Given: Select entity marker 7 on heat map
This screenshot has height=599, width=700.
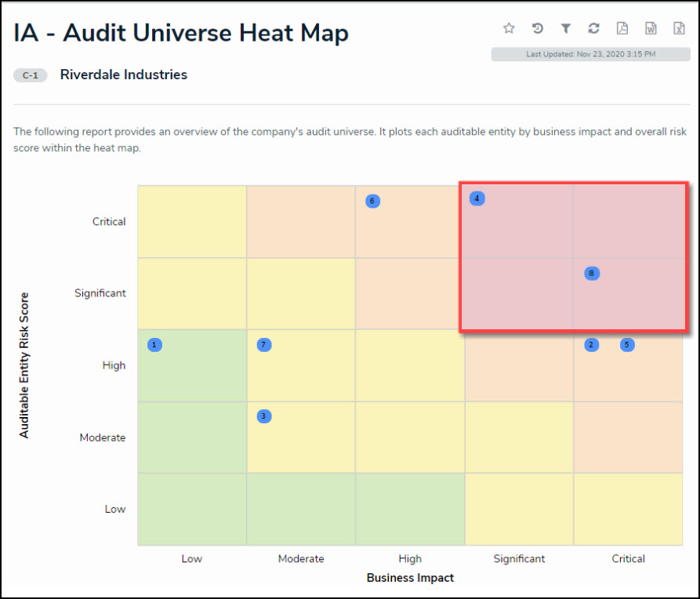Looking at the screenshot, I should [x=264, y=345].
